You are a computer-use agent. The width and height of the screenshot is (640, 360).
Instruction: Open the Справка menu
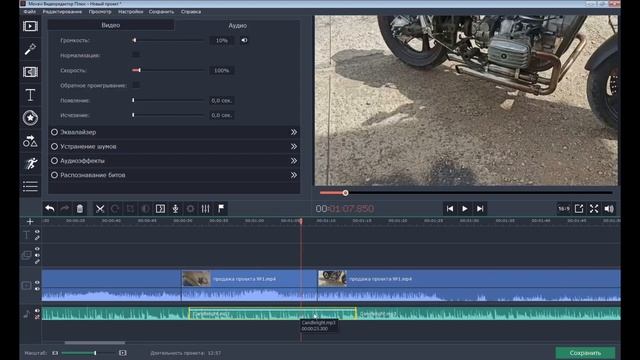(x=191, y=12)
